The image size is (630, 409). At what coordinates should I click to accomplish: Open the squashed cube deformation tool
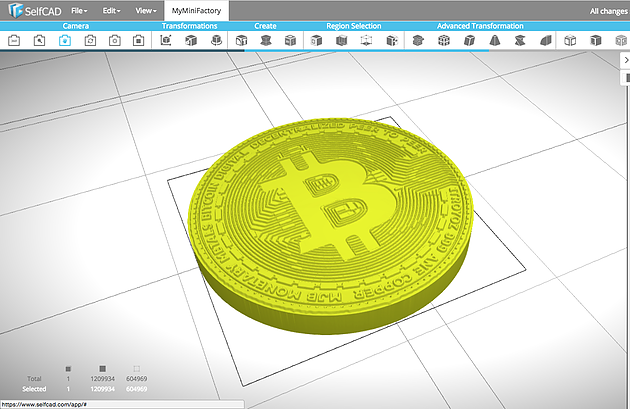click(418, 40)
